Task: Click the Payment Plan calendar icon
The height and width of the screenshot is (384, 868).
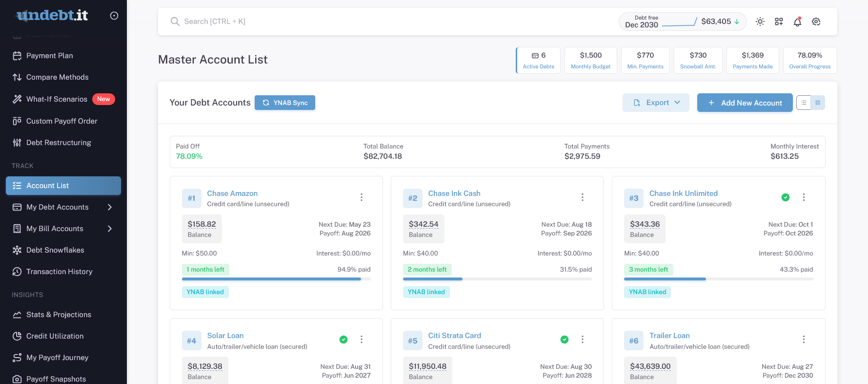Action: pos(17,56)
